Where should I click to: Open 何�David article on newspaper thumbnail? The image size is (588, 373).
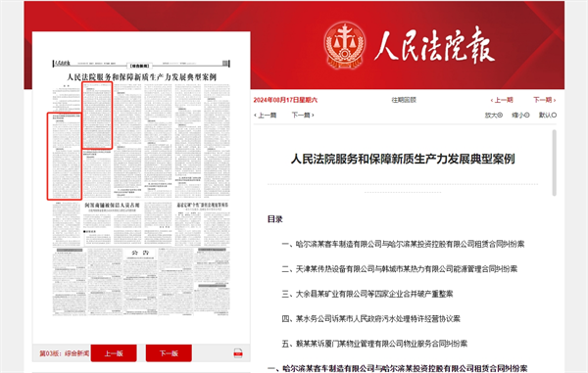pyautogui.click(x=112, y=206)
